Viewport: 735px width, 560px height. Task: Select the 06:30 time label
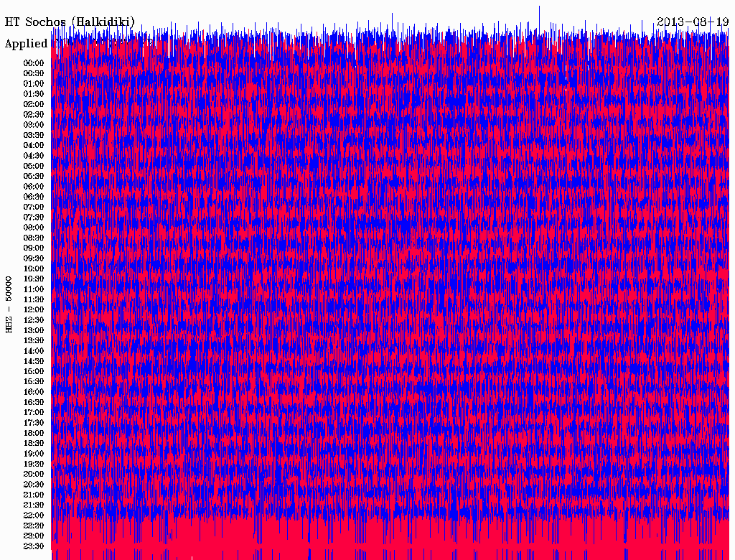(33, 197)
